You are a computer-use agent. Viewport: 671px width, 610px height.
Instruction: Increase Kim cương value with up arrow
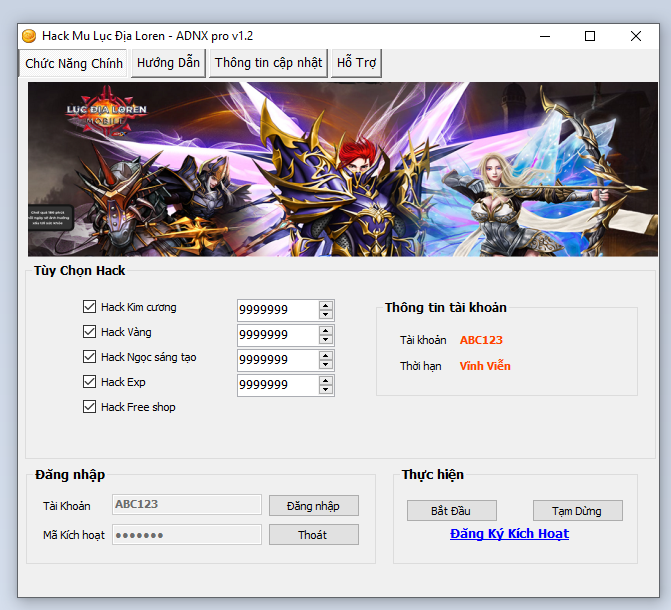(325, 305)
